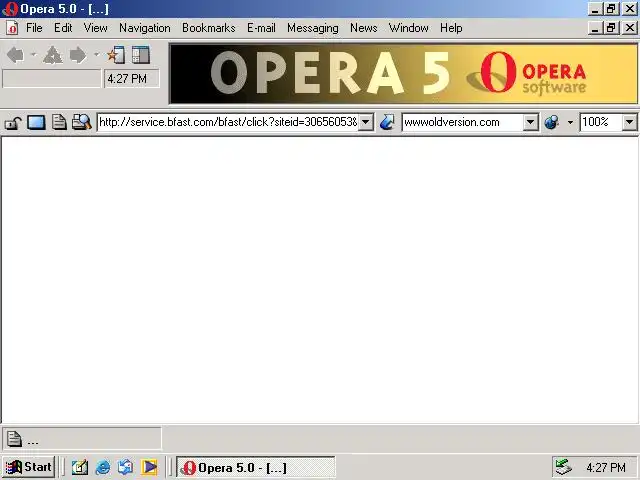Click the network tray icon
Image resolution: width=640 pixels, height=480 pixels.
[563, 467]
